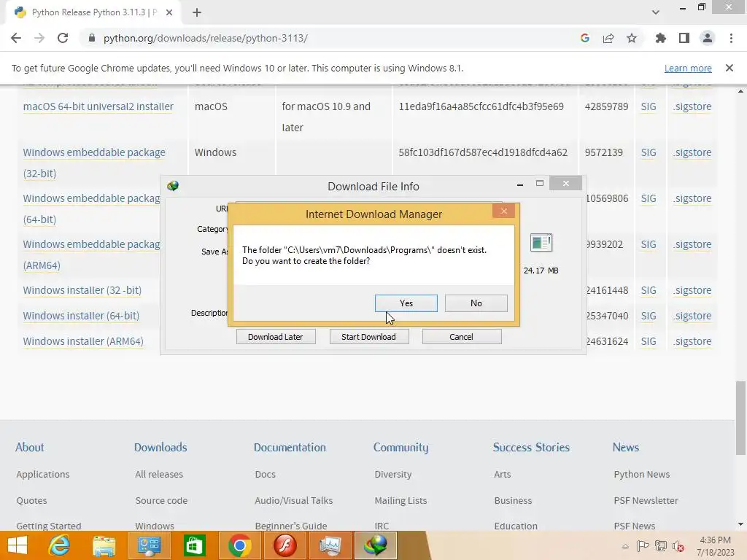The width and height of the screenshot is (747, 560).
Task: Share this page icon
Action: point(608,38)
